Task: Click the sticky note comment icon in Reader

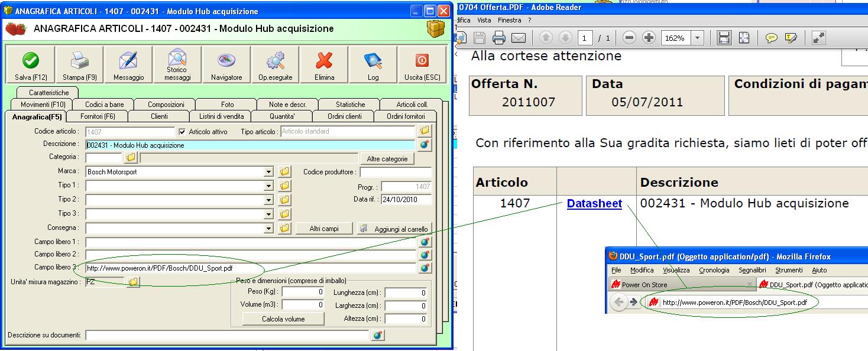Action: click(772, 38)
